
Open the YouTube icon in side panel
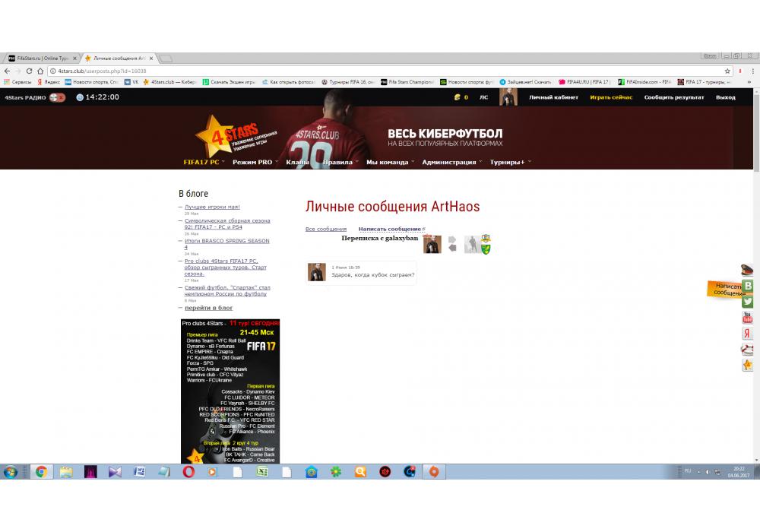click(x=748, y=317)
